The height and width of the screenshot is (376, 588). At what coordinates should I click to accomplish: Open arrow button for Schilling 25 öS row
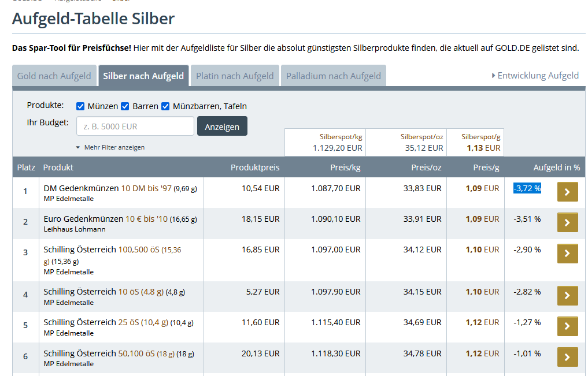click(x=567, y=326)
